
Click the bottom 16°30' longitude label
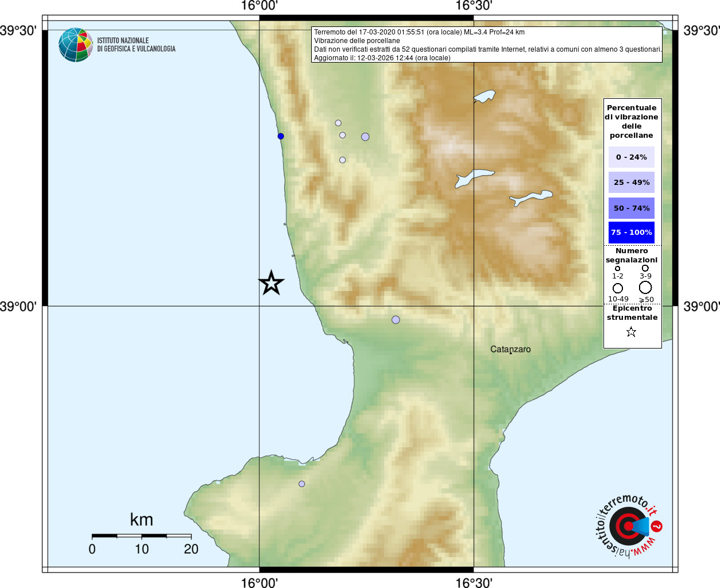click(474, 583)
